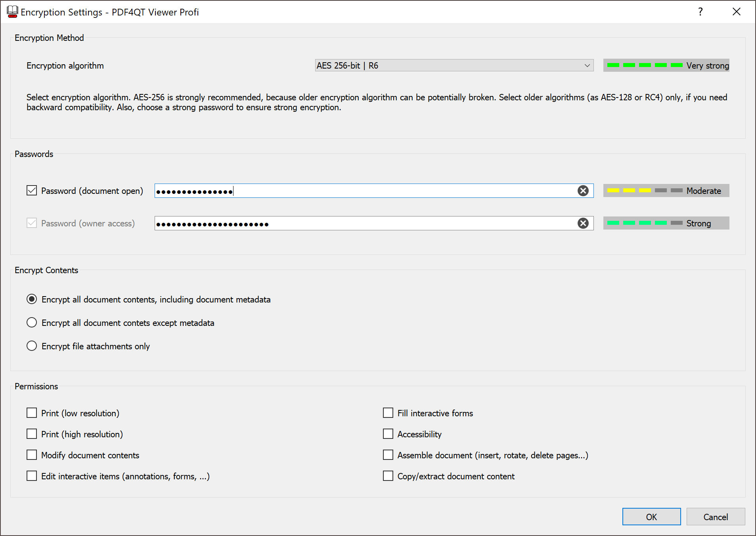This screenshot has width=756, height=536.
Task: Allow Assemble document permission
Action: click(388, 455)
